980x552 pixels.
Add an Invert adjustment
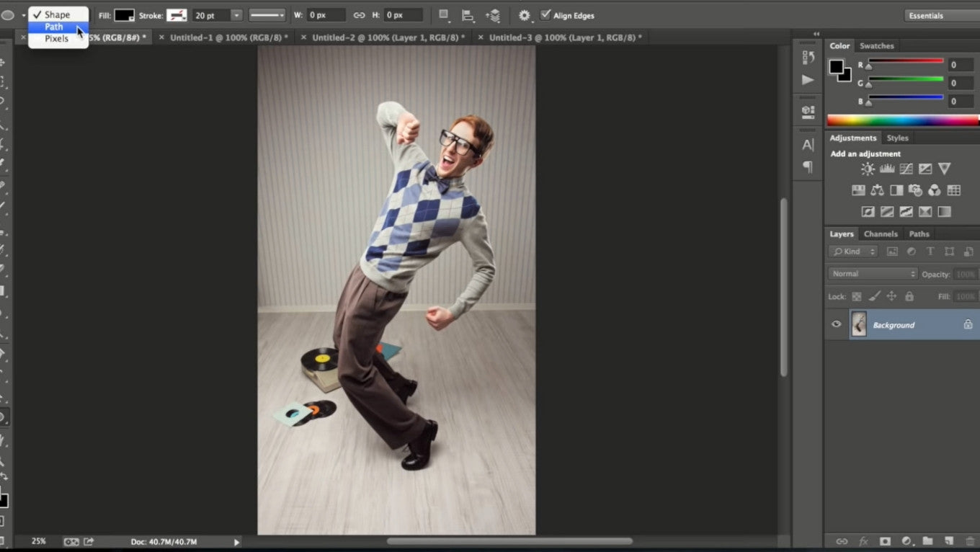pyautogui.click(x=868, y=212)
